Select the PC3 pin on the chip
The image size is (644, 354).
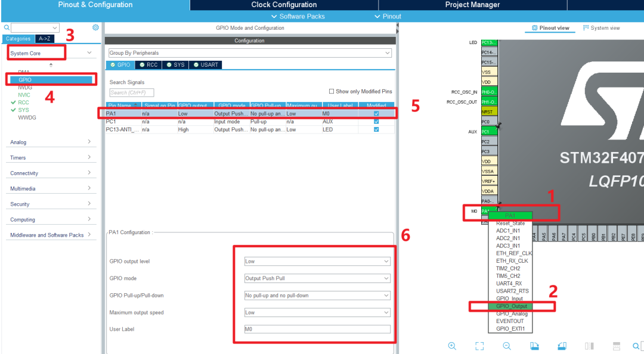click(x=489, y=151)
